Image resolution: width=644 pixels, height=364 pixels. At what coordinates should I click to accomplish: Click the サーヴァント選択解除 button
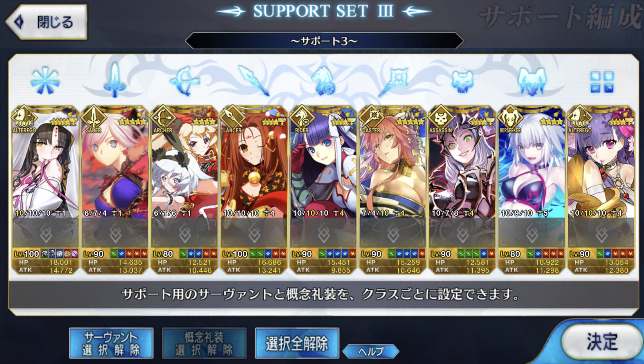coord(111,343)
